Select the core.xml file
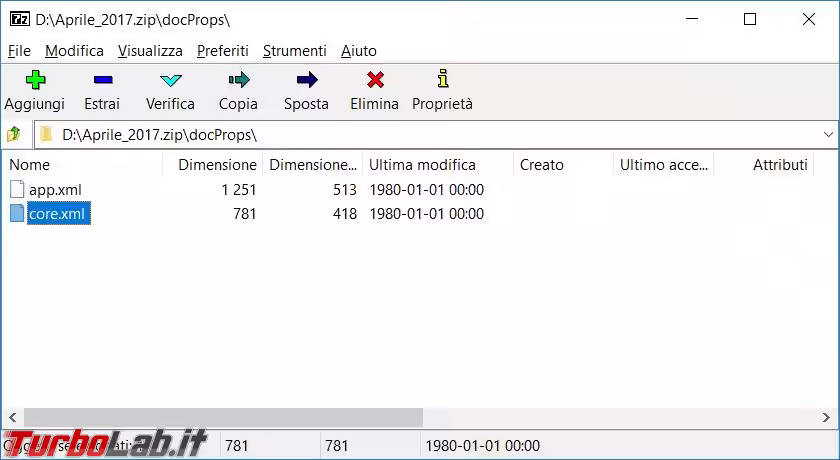Image resolution: width=840 pixels, height=460 pixels. coord(59,214)
